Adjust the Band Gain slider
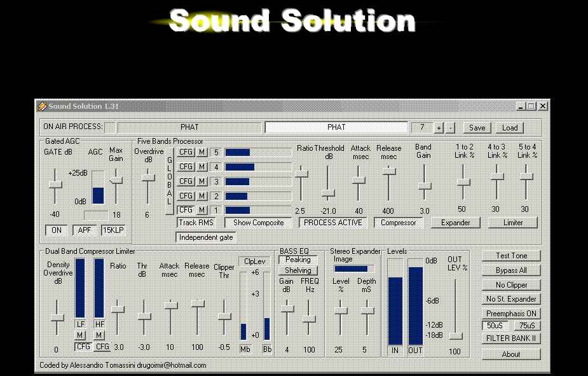The height and width of the screenshot is (376, 588). click(x=424, y=185)
